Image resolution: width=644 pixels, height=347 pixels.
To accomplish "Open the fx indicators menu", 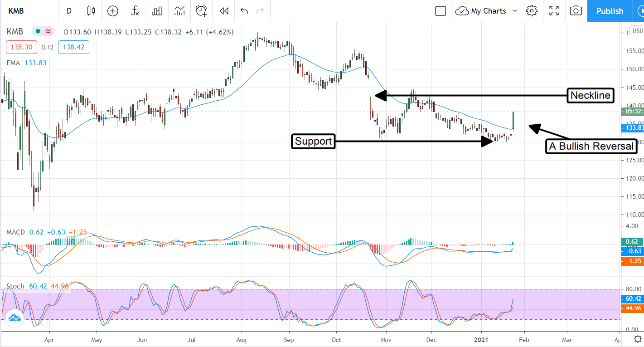I will 135,11.
